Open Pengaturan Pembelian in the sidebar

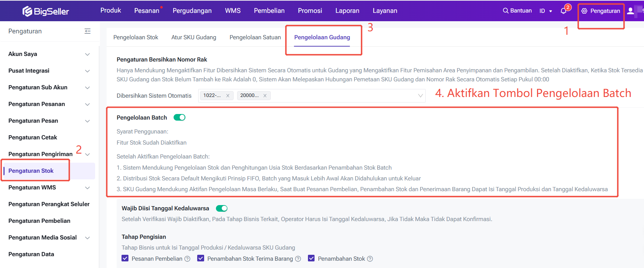pyautogui.click(x=39, y=221)
